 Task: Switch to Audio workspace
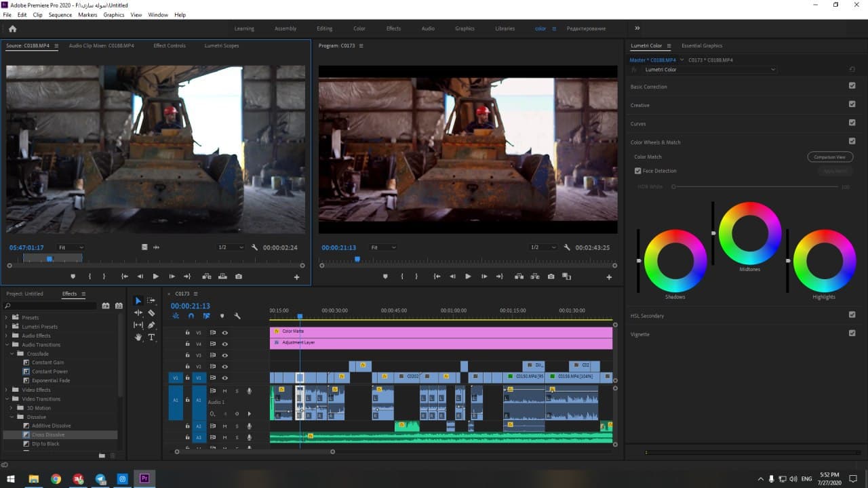pyautogui.click(x=428, y=28)
